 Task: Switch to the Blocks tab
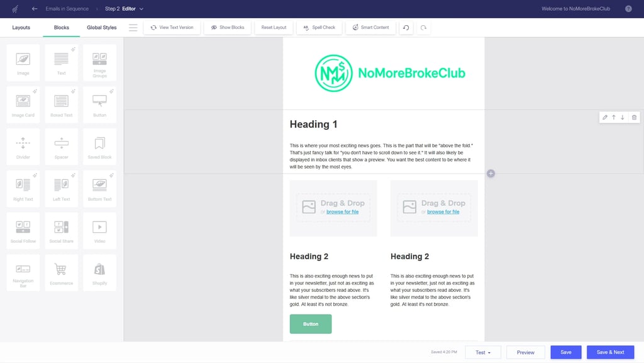click(61, 28)
